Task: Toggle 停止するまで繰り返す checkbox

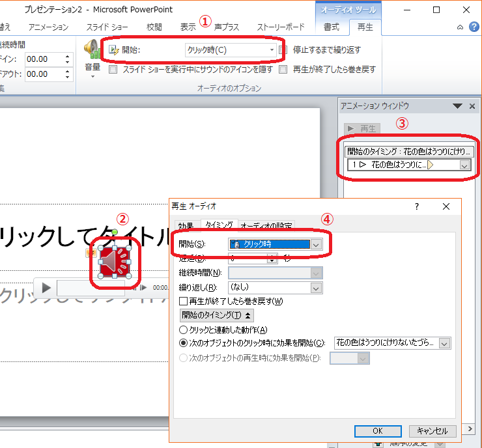Action: (x=283, y=49)
